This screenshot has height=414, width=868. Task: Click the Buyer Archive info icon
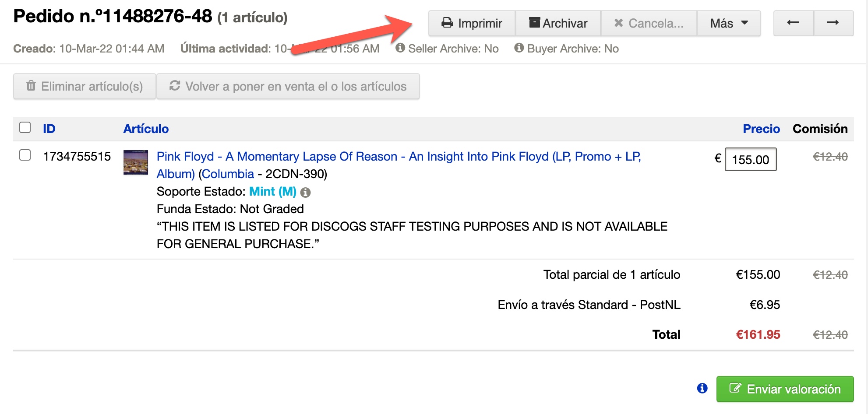[519, 48]
